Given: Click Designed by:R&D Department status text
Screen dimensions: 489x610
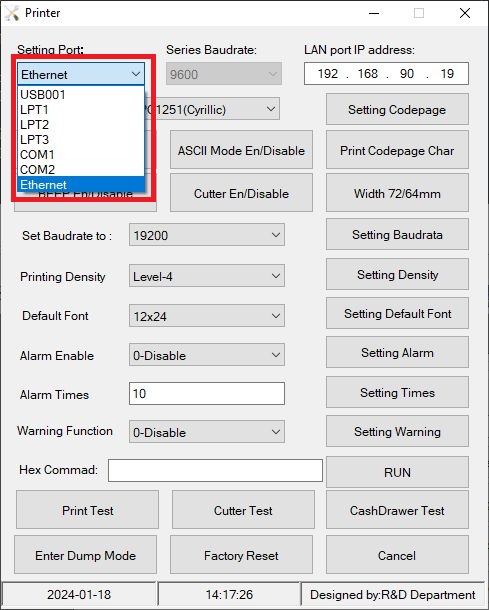Looking at the screenshot, I should click(393, 594).
